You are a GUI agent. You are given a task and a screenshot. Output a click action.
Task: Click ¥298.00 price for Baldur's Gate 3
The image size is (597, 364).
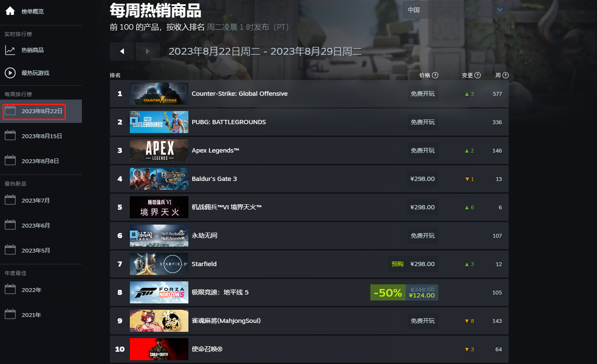(423, 179)
